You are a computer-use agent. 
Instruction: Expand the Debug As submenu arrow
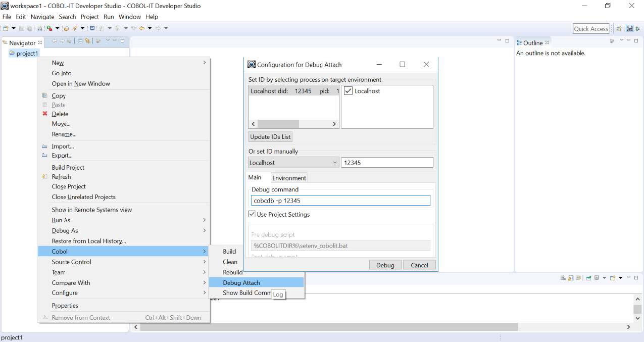coord(204,230)
